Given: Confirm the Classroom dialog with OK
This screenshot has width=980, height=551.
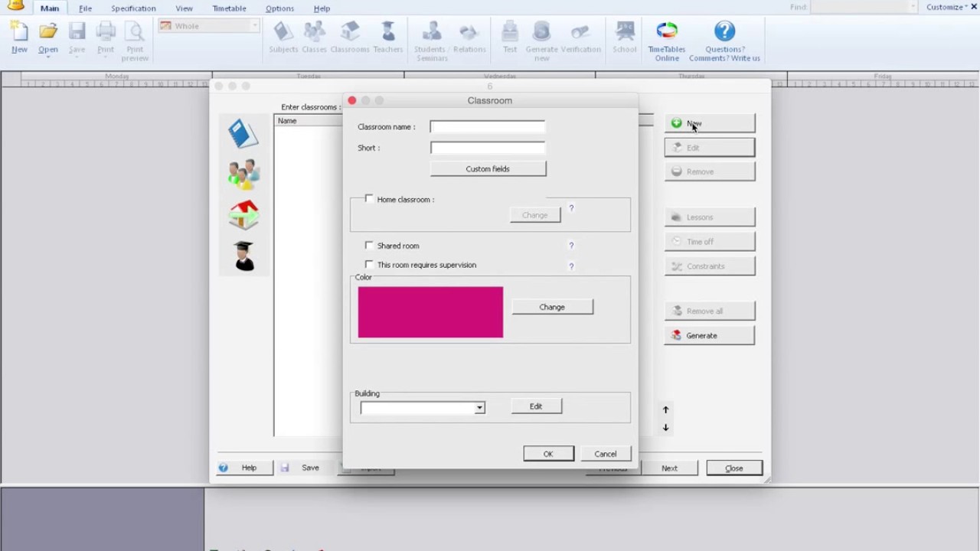Looking at the screenshot, I should point(548,454).
